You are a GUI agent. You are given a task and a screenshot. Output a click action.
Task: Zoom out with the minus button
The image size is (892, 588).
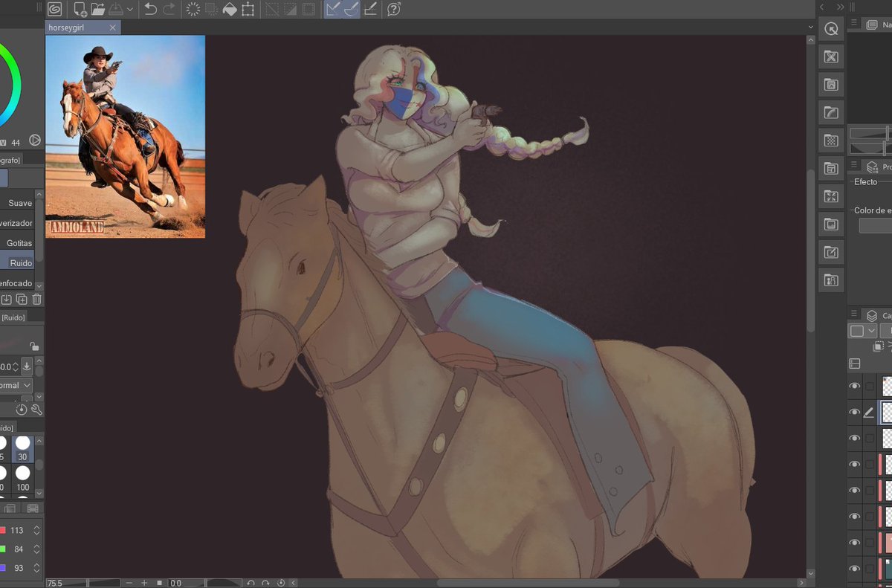point(129,584)
